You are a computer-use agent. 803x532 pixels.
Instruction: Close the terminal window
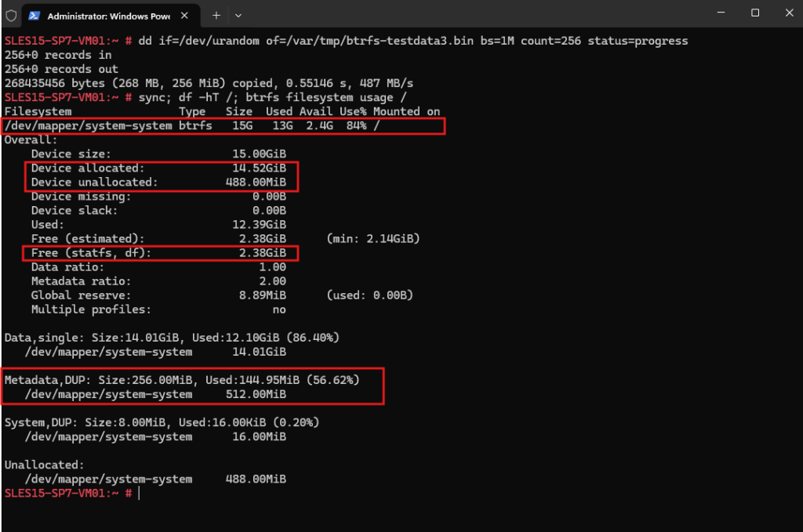(789, 13)
